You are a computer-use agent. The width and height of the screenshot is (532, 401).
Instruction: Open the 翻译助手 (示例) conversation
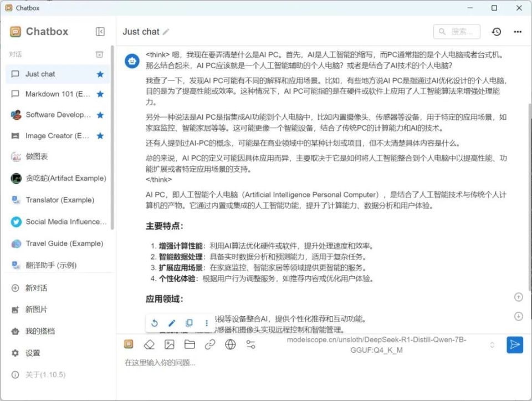(58, 265)
